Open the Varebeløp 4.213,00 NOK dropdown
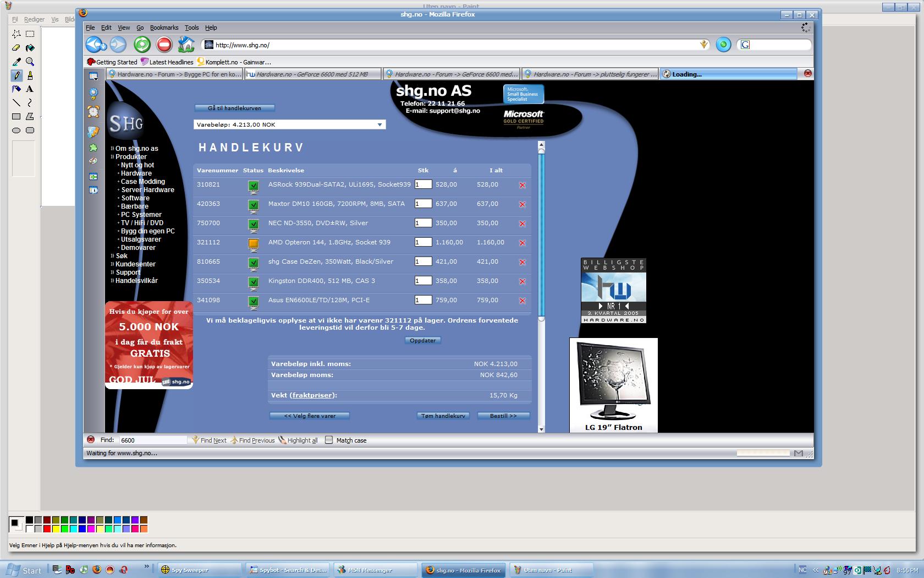Viewport: 924px width, 578px height. click(290, 125)
